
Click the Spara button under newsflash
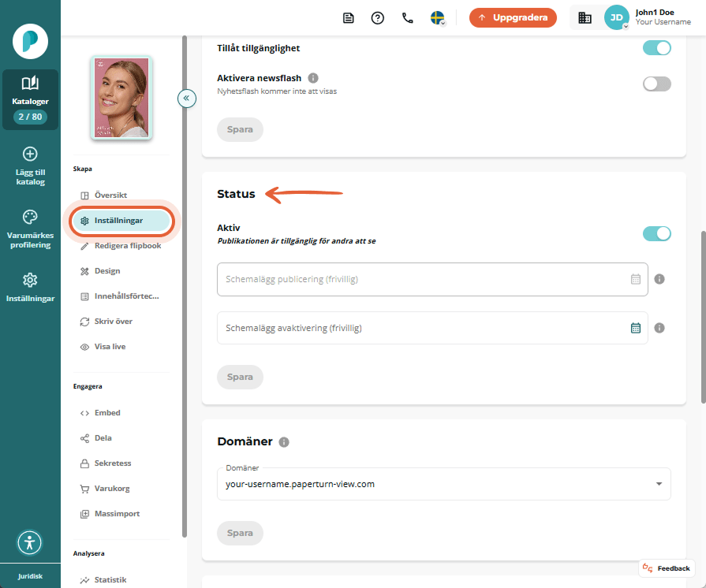[240, 129]
